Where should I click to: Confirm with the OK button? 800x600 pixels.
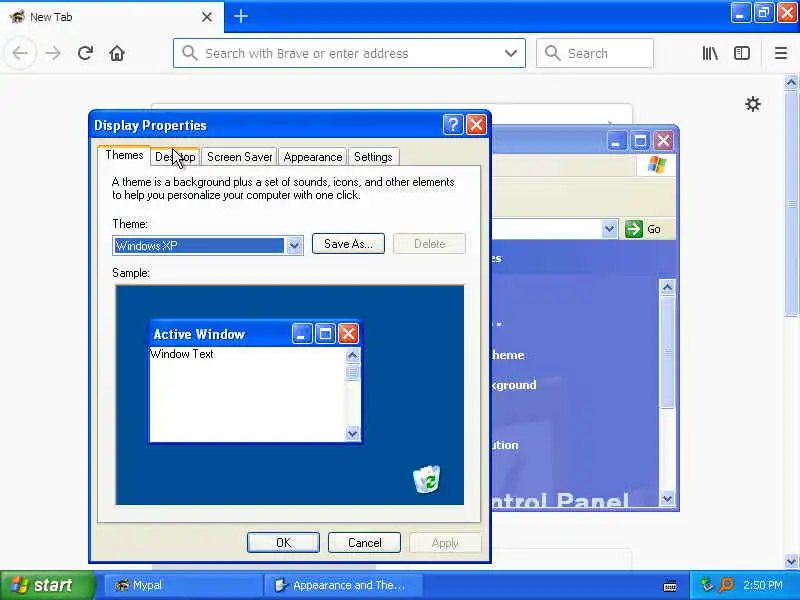[x=283, y=542]
